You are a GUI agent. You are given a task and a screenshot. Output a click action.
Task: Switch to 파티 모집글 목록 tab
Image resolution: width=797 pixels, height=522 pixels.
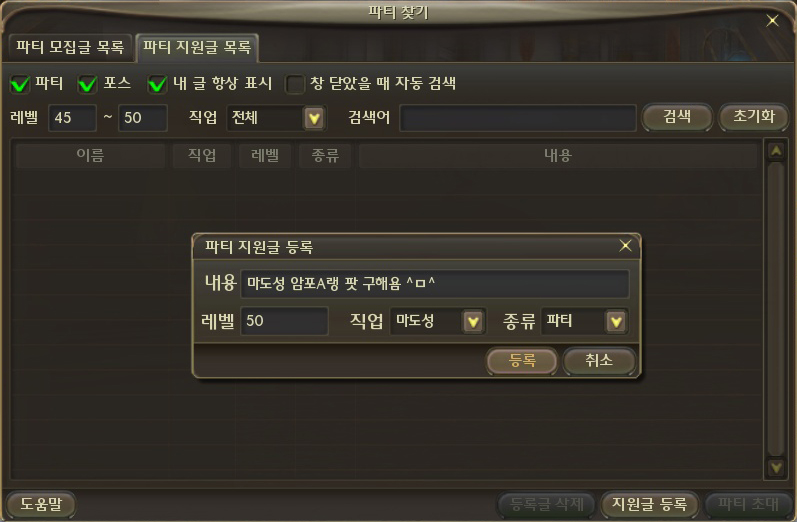70,47
